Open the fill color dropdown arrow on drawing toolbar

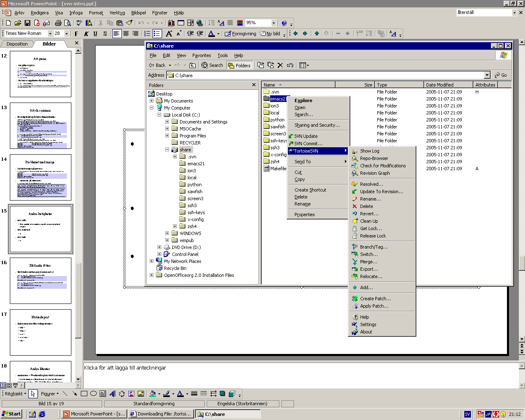click(x=159, y=394)
